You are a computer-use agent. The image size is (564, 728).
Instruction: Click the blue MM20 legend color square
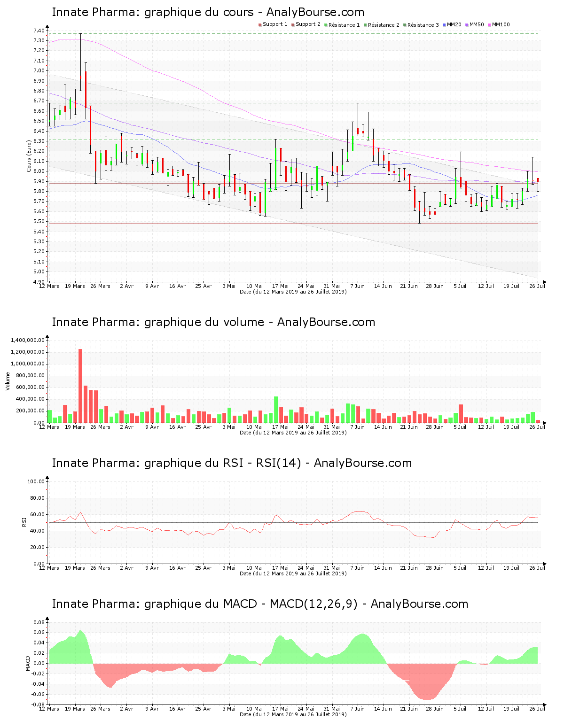coord(444,25)
